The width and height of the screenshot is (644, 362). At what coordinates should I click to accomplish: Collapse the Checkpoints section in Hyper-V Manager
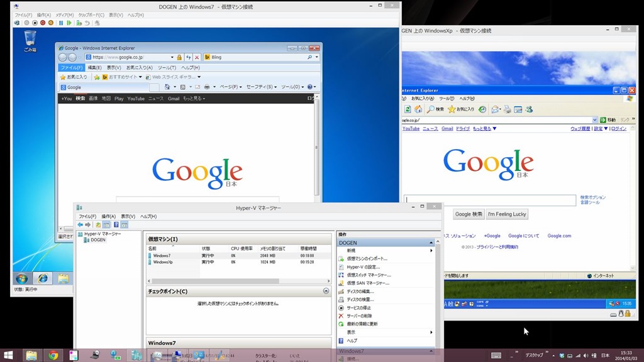pyautogui.click(x=326, y=292)
